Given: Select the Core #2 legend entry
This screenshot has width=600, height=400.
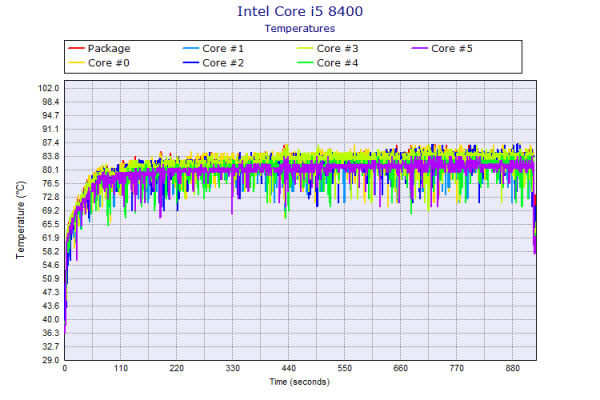Looking at the screenshot, I should (x=213, y=63).
